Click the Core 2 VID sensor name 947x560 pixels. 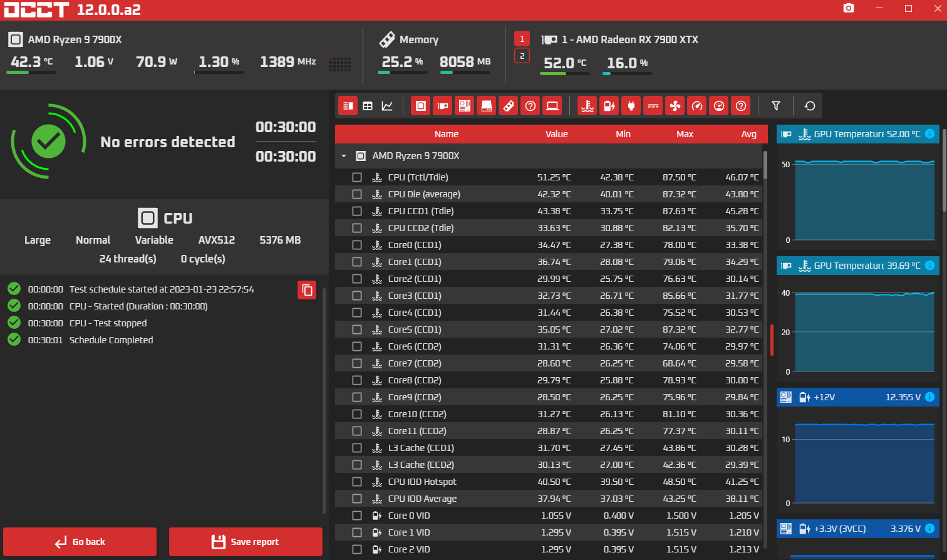coord(409,549)
